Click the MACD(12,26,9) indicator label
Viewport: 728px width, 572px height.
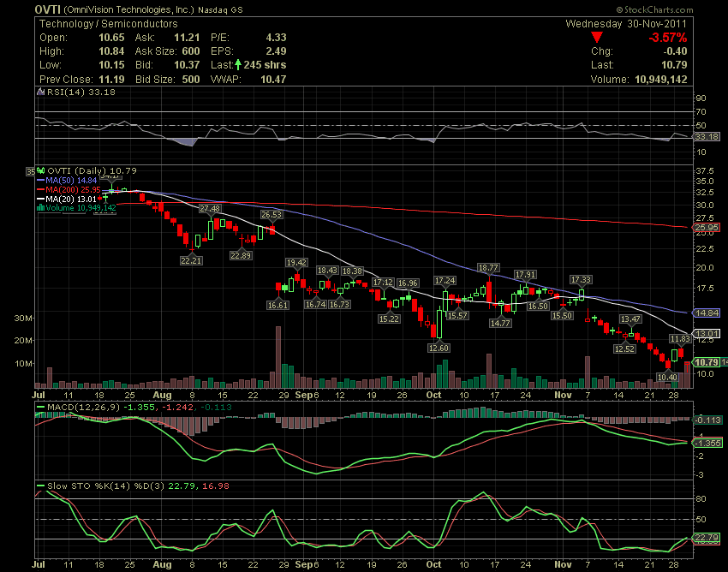click(x=84, y=408)
